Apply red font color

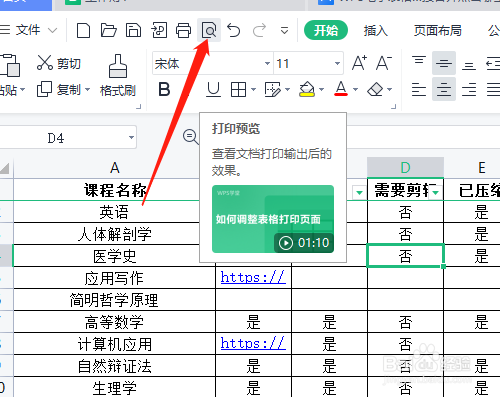coord(341,89)
